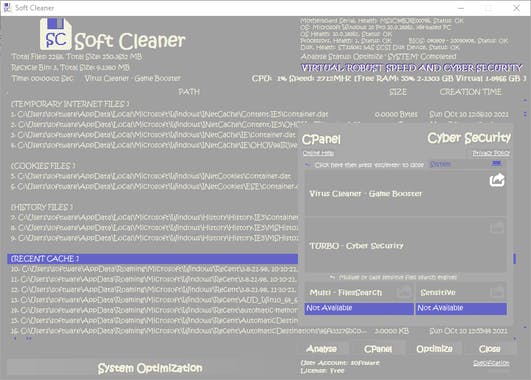The width and height of the screenshot is (531, 380).
Task: Click the share icon beside Virus Cleaner
Action: pos(497,180)
